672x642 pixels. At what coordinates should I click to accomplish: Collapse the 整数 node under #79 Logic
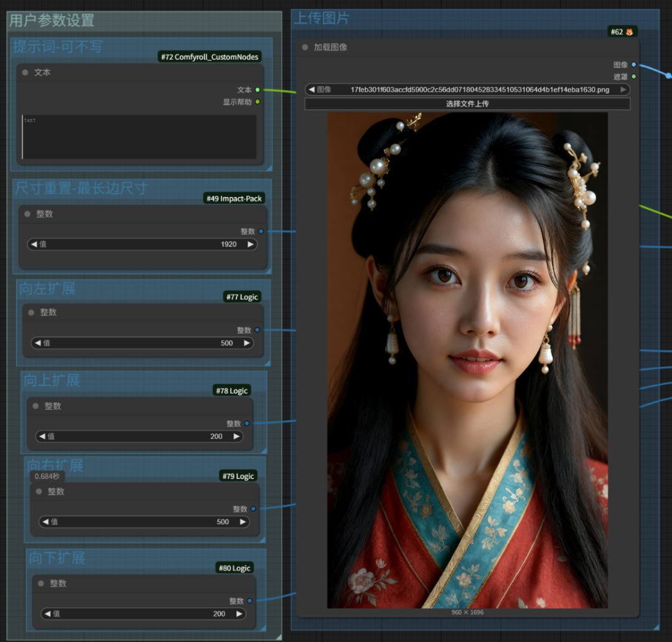(x=39, y=491)
